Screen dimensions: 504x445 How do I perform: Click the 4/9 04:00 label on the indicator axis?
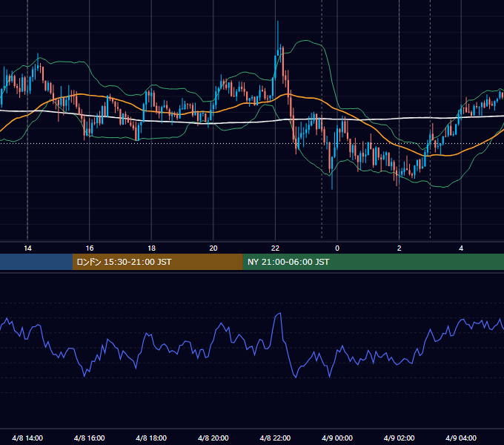pyautogui.click(x=461, y=438)
